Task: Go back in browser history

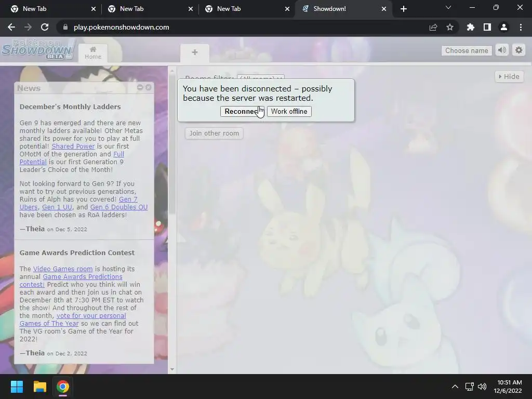Action: coord(11,27)
